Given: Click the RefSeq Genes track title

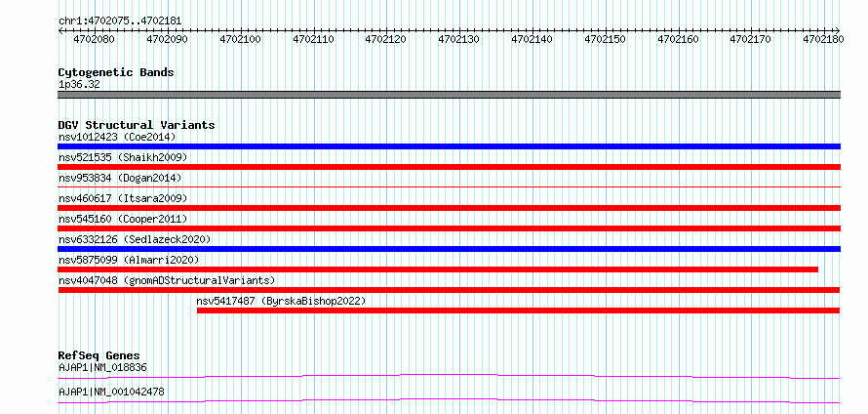Looking at the screenshot, I should click(x=99, y=355).
